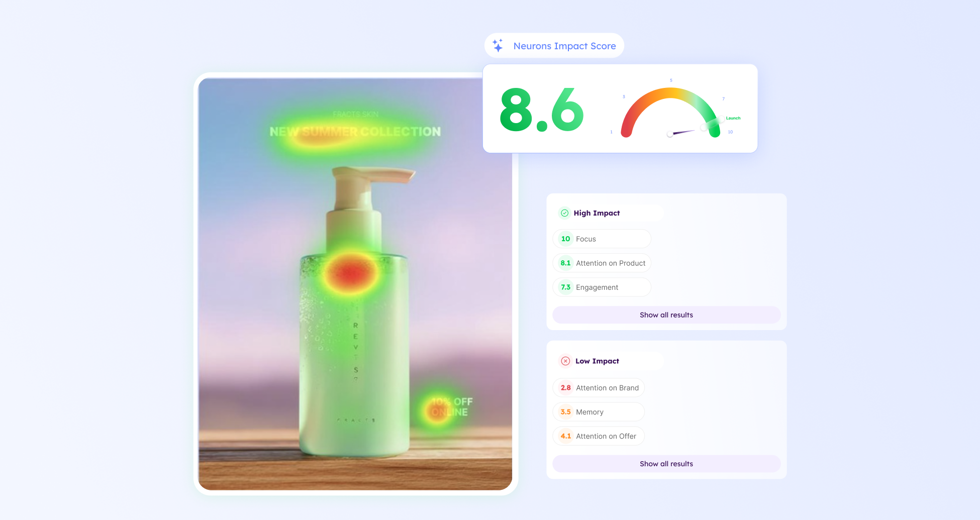Click the red heatmap hotspot on the bottle
Image resolution: width=980 pixels, height=520 pixels.
pos(350,273)
